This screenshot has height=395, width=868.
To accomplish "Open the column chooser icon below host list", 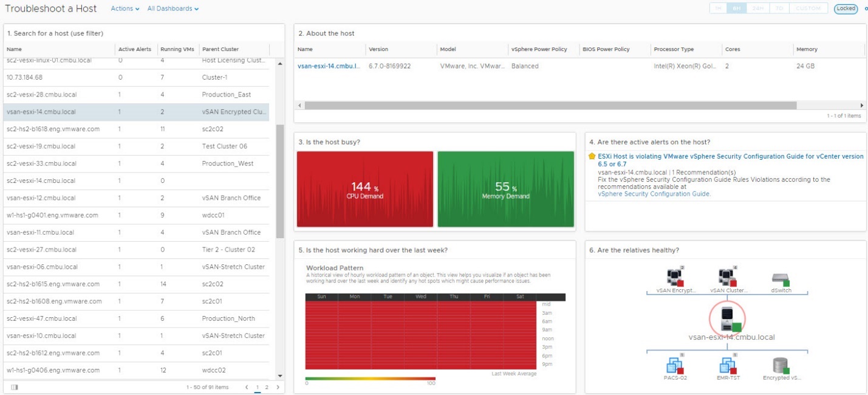I will (15, 387).
